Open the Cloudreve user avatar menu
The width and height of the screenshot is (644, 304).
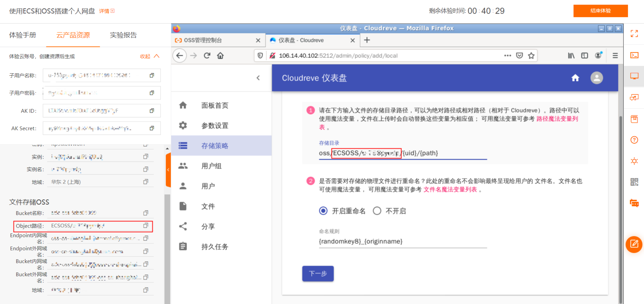(x=596, y=78)
